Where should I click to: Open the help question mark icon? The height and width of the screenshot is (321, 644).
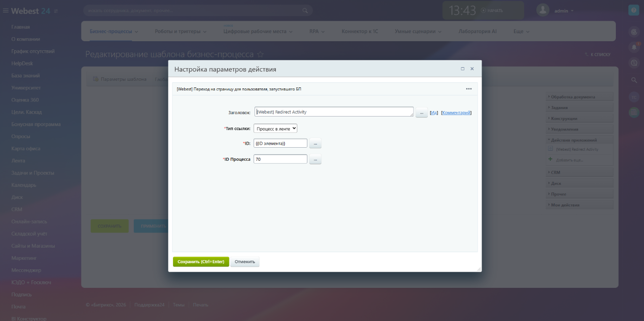(633, 10)
